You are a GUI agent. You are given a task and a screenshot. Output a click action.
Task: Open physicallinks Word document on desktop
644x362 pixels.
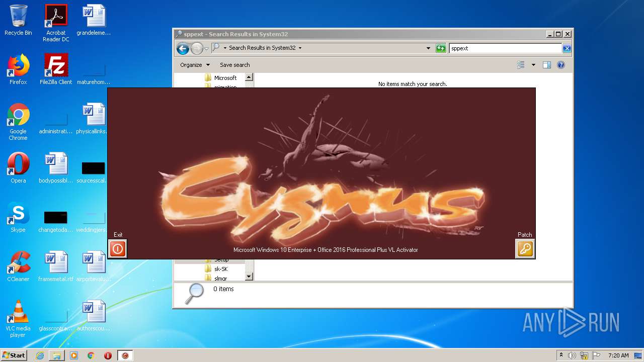(x=94, y=119)
